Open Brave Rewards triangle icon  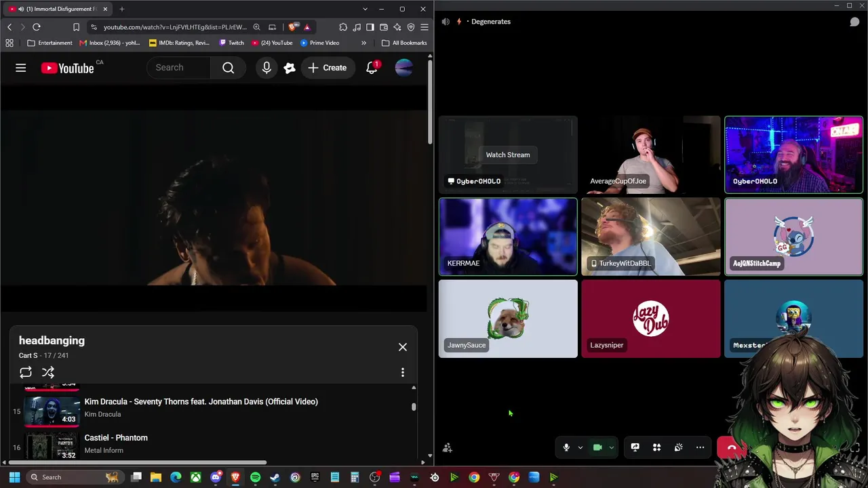307,27
